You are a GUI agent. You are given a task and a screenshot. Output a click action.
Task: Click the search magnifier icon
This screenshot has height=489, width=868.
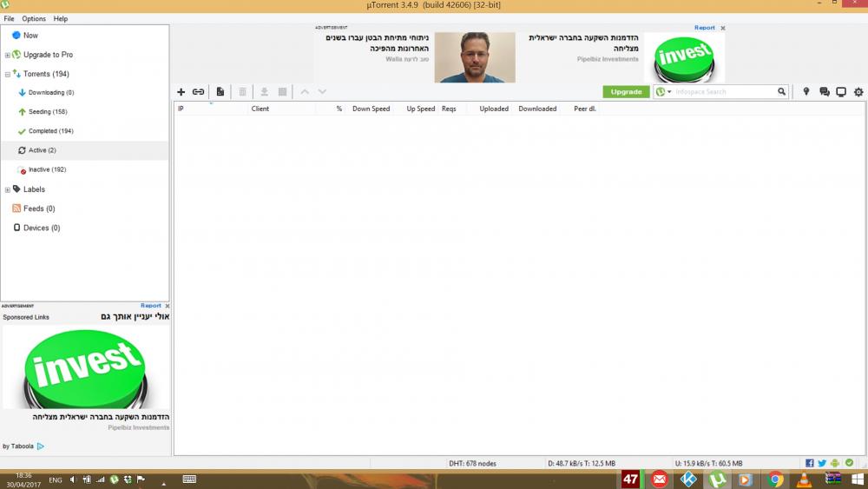click(x=781, y=92)
